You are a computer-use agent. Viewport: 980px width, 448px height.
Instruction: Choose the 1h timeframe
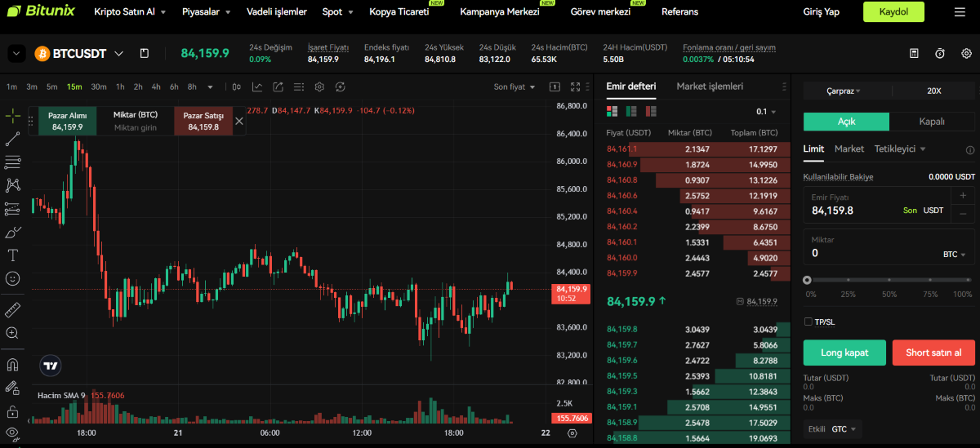click(120, 86)
